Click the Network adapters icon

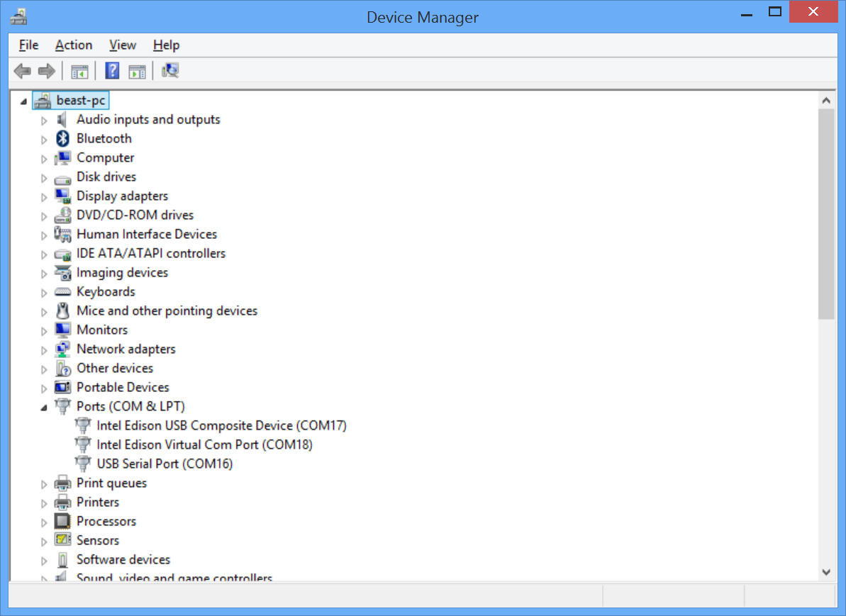coord(62,349)
